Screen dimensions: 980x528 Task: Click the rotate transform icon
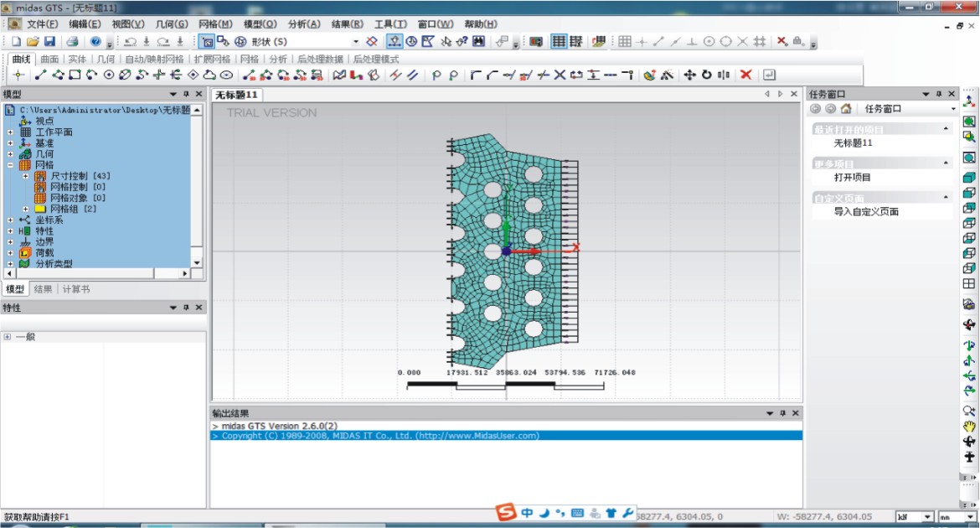pos(706,75)
